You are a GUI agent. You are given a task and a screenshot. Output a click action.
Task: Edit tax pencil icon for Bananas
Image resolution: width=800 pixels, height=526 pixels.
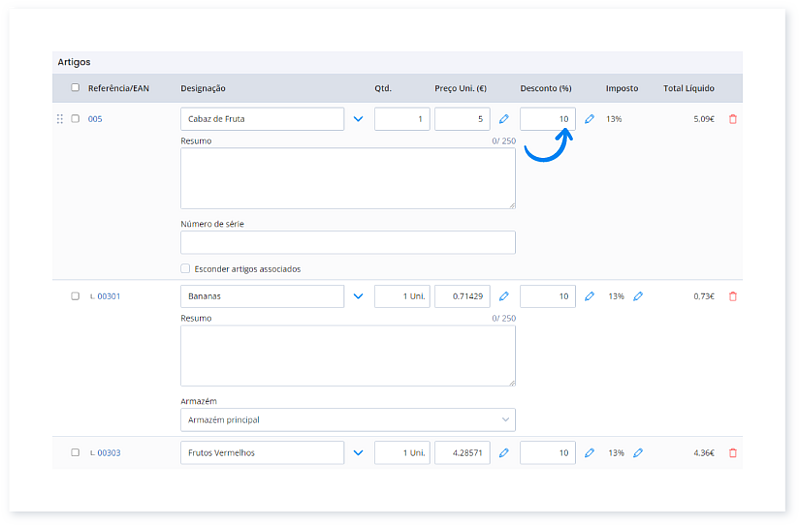click(x=638, y=297)
